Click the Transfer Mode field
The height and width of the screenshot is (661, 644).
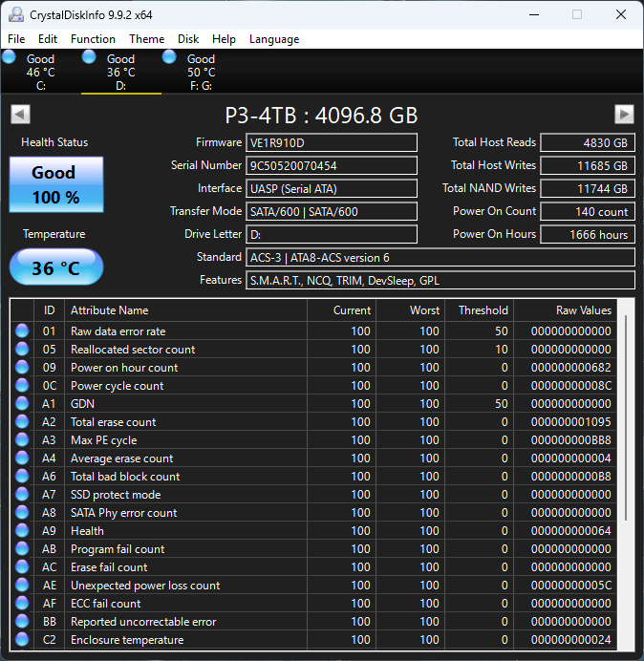pyautogui.click(x=332, y=211)
